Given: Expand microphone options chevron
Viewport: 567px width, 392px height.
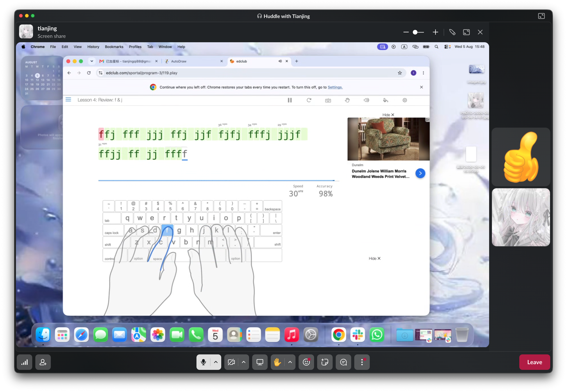Looking at the screenshot, I should coord(216,362).
